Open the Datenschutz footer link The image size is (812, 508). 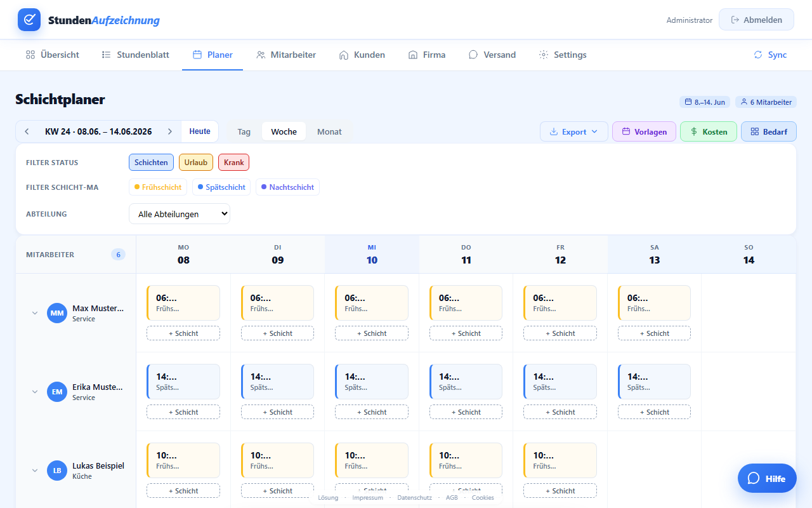click(x=414, y=498)
